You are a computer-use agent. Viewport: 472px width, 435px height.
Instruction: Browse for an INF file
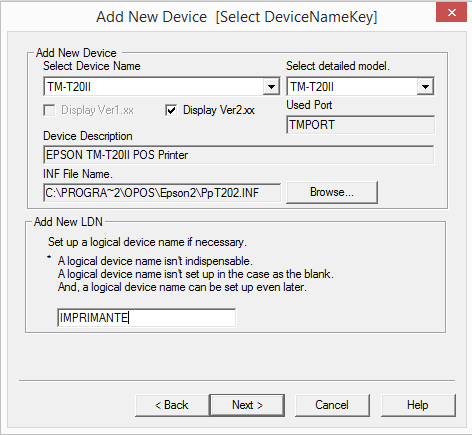(x=332, y=192)
